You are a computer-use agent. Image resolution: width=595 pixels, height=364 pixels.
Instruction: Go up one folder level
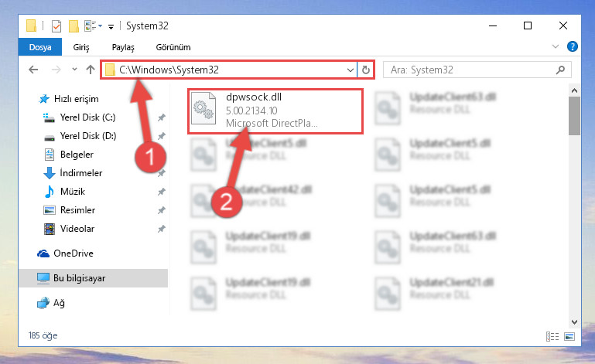(91, 70)
